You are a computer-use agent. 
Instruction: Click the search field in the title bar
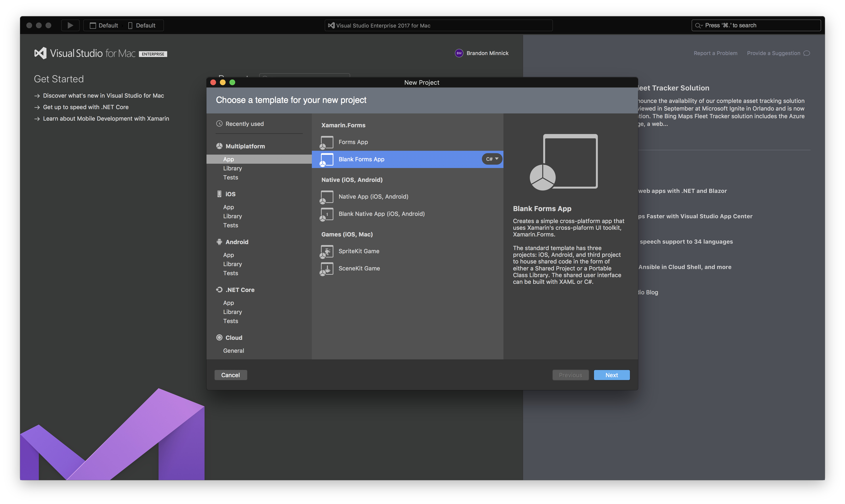(x=756, y=25)
